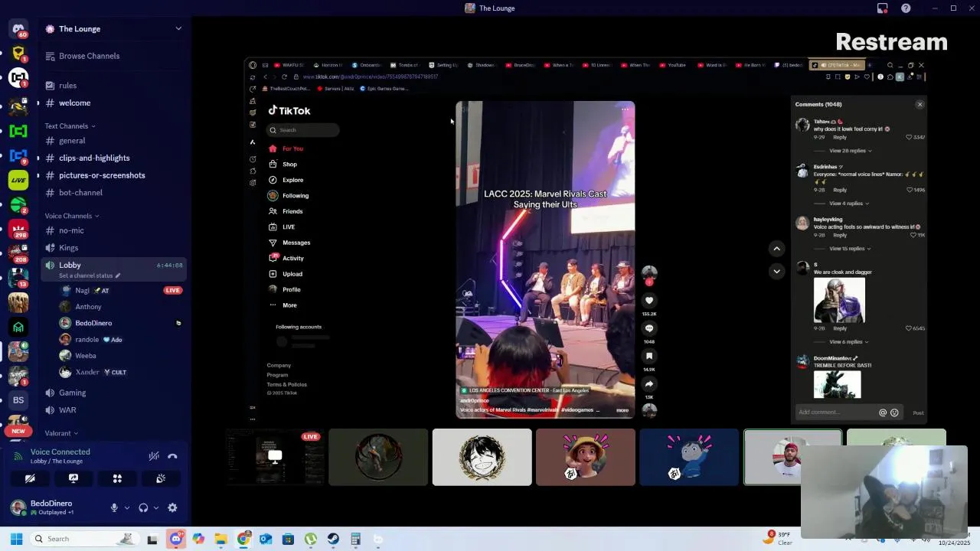The width and height of the screenshot is (980, 551).
Task: Mute the microphone in user panel
Action: [x=114, y=507]
